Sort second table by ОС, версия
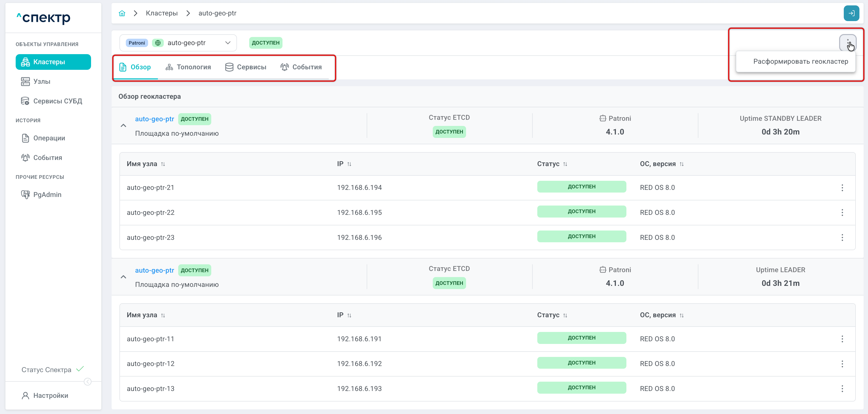The image size is (868, 414). click(x=681, y=315)
